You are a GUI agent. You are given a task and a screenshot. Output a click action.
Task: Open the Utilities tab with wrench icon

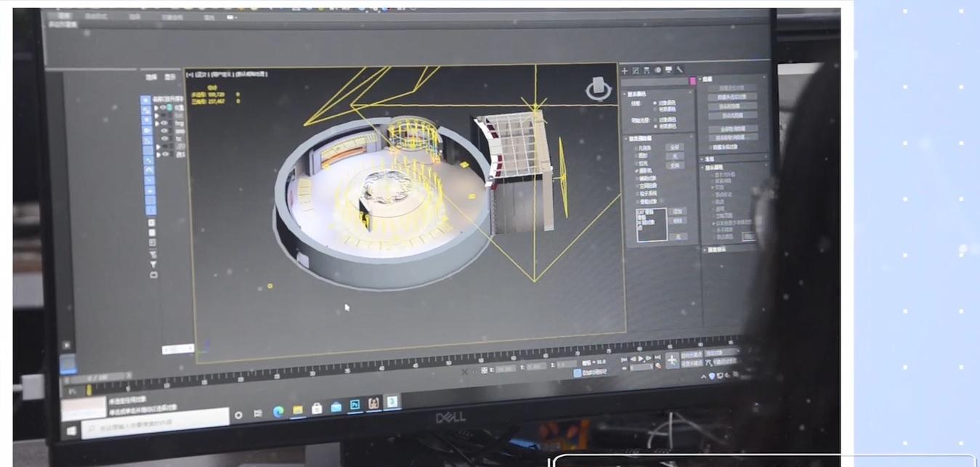679,70
